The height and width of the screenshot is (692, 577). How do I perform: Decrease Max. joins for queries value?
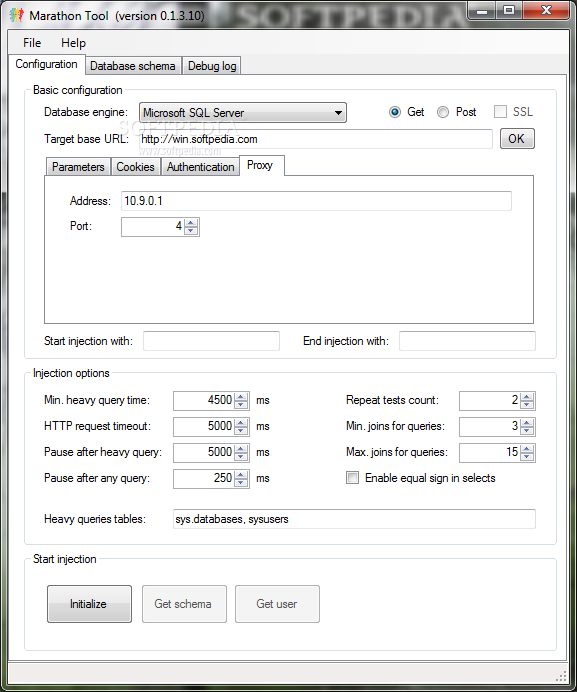527,456
